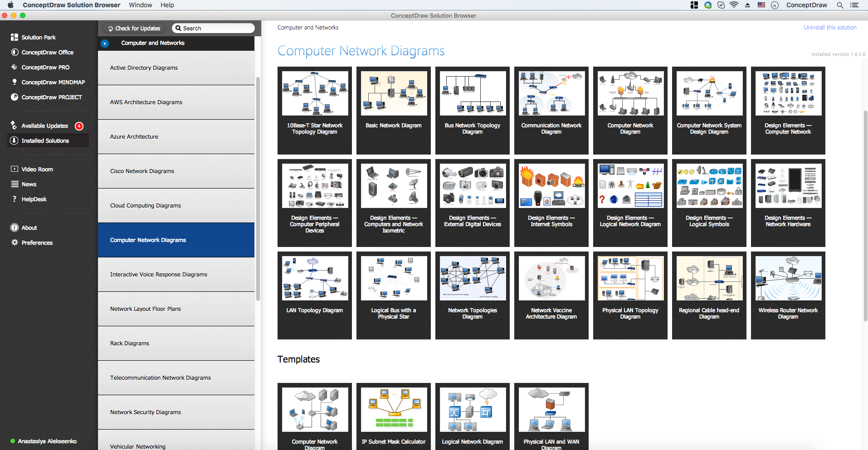The height and width of the screenshot is (450, 868).
Task: Open the About info icon
Action: (x=15, y=227)
